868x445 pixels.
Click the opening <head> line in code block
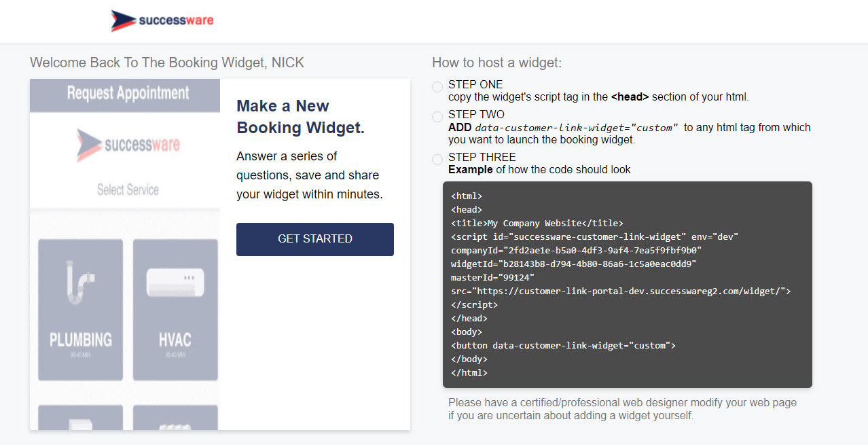[467, 210]
